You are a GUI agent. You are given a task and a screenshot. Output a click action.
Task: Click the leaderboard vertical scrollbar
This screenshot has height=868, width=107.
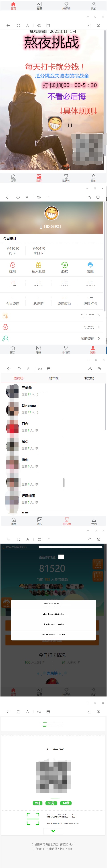[x=105, y=406]
